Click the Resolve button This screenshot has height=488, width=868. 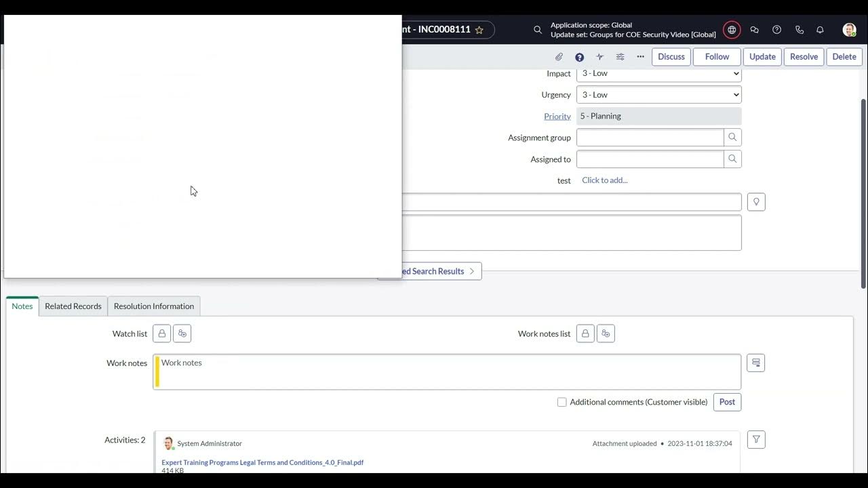[804, 57]
